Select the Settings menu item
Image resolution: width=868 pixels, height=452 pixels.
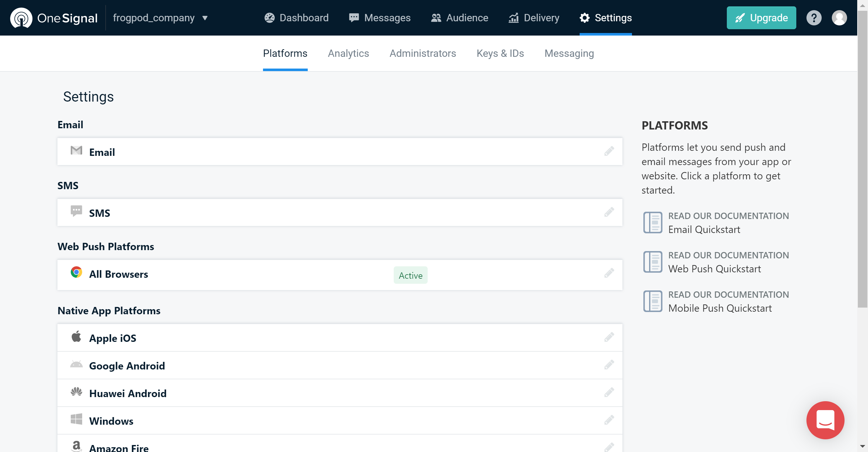tap(606, 18)
